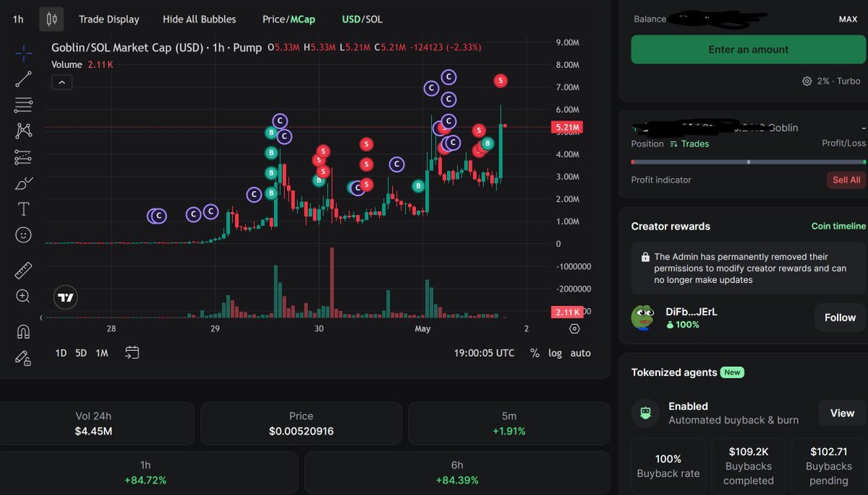Switch Price/MCap display mode
868x495 pixels.
tap(289, 20)
